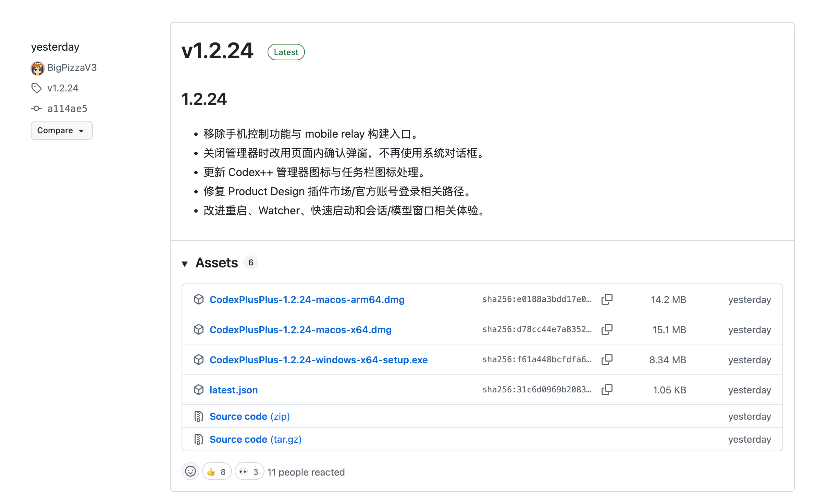The width and height of the screenshot is (816, 504).
Task: Copy sha256 for macos-x64.dmg
Action: pos(607,329)
